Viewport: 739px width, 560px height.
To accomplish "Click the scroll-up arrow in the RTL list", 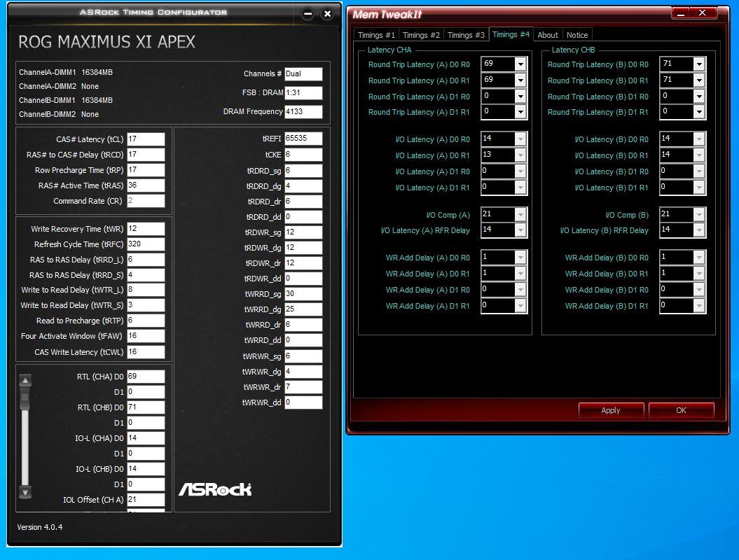I will (25, 380).
